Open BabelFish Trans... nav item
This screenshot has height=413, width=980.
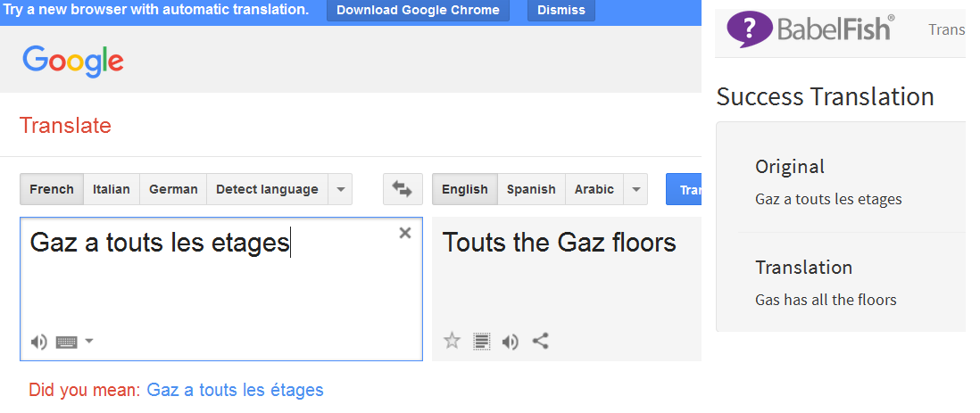pos(947,29)
